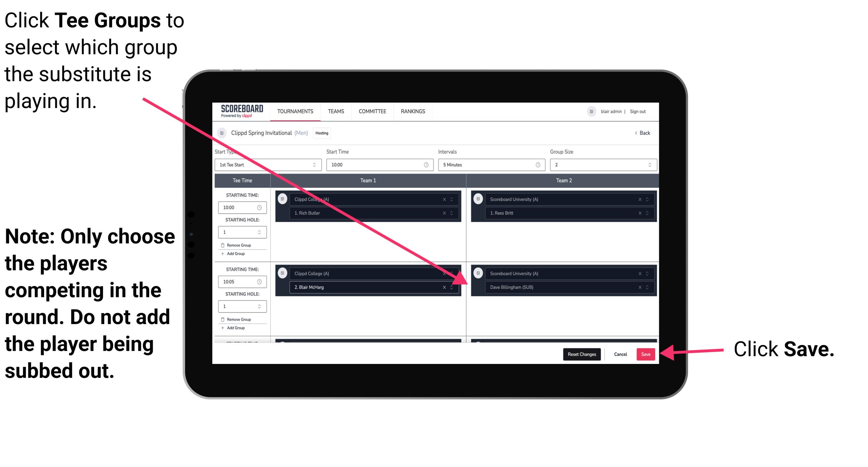Click Reset Changes button

[x=581, y=354]
